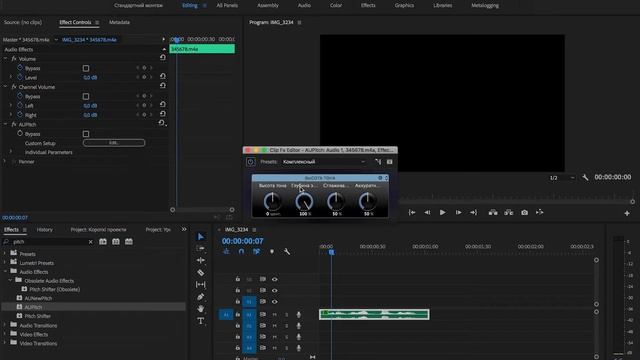Select the Ripple Edit tool

[200, 260]
